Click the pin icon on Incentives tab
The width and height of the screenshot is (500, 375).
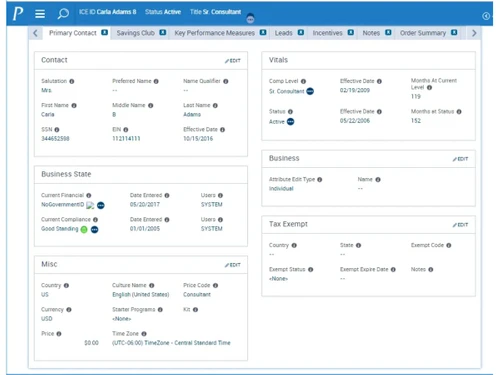click(351, 32)
